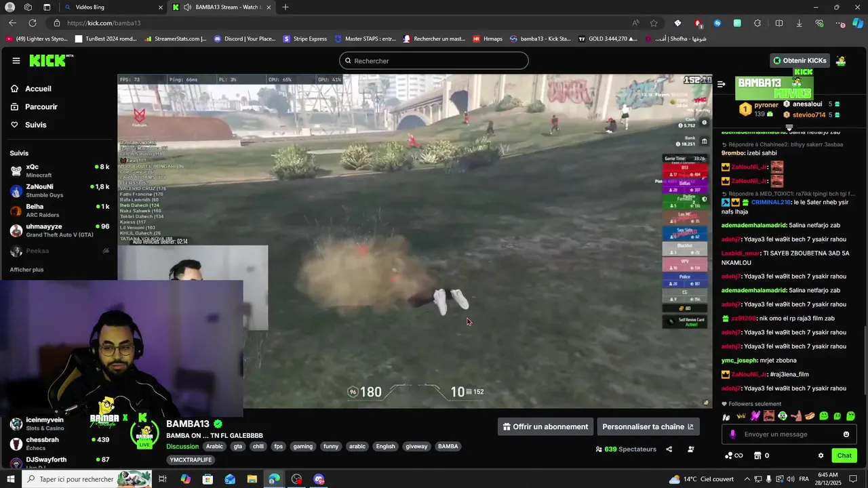The height and width of the screenshot is (488, 868).
Task: Click the BAMBA13 channel avatar
Action: pos(144,432)
